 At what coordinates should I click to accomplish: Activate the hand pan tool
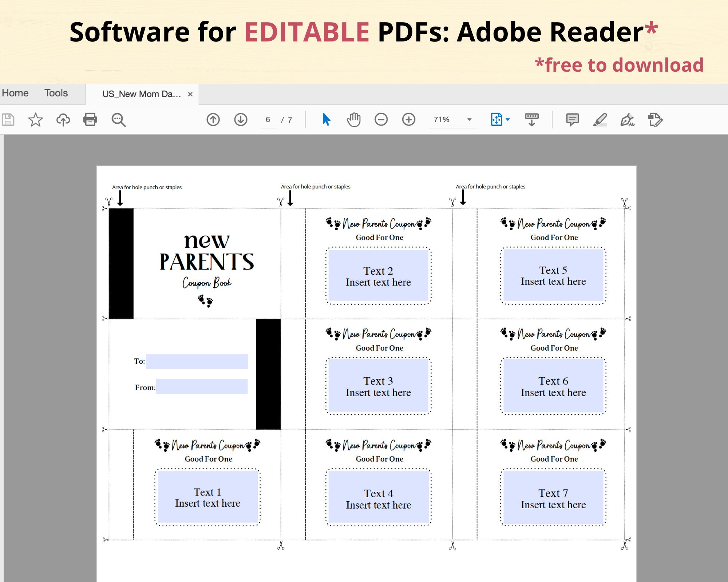coord(353,119)
